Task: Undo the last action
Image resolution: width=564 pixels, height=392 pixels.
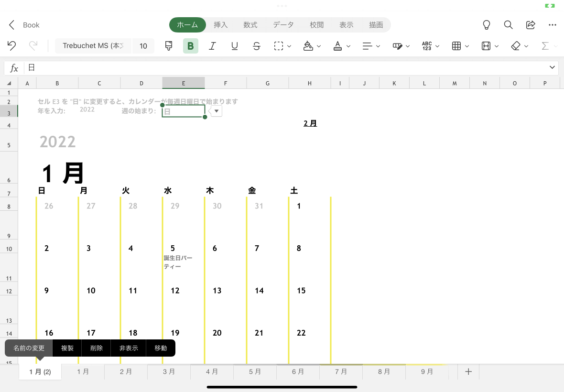Action: click(11, 46)
